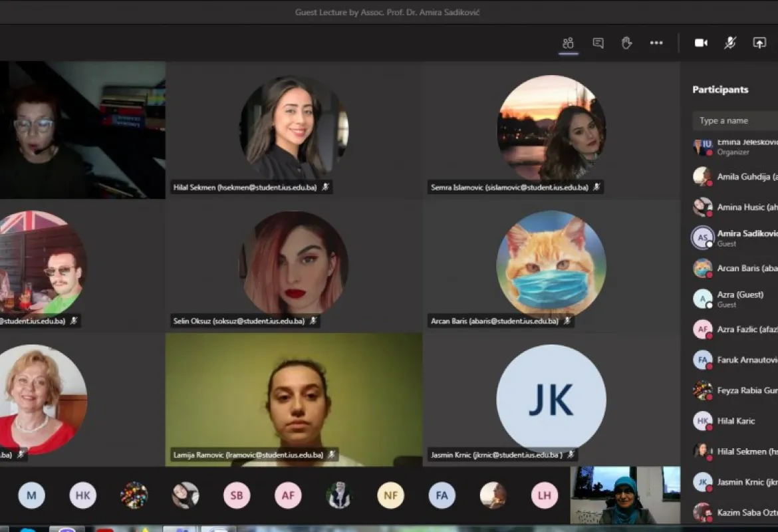
Task: Click the LH participant avatar in bottom strip
Action: 544,495
